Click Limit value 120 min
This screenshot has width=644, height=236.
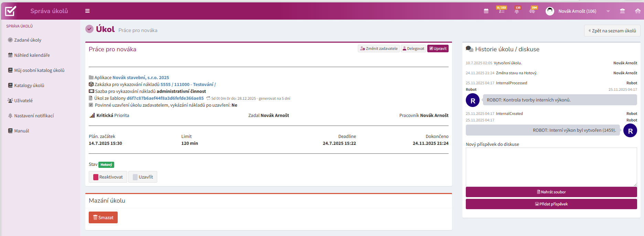click(190, 143)
